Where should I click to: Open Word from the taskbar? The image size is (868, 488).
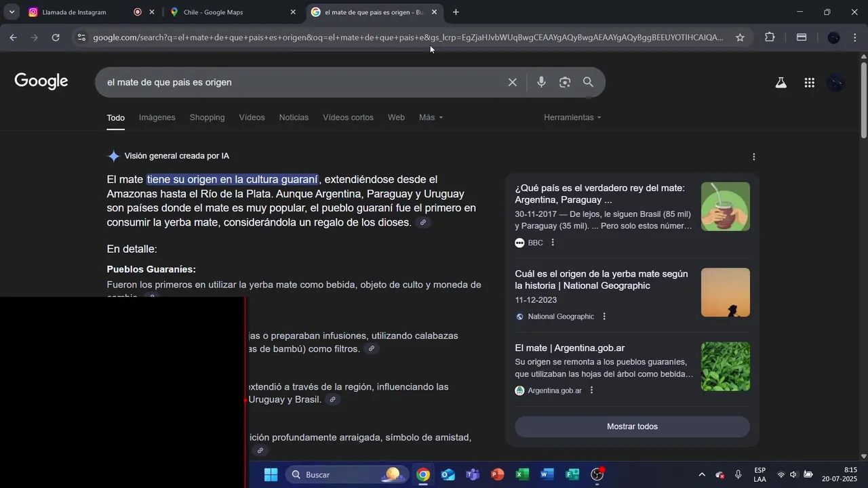click(547, 474)
